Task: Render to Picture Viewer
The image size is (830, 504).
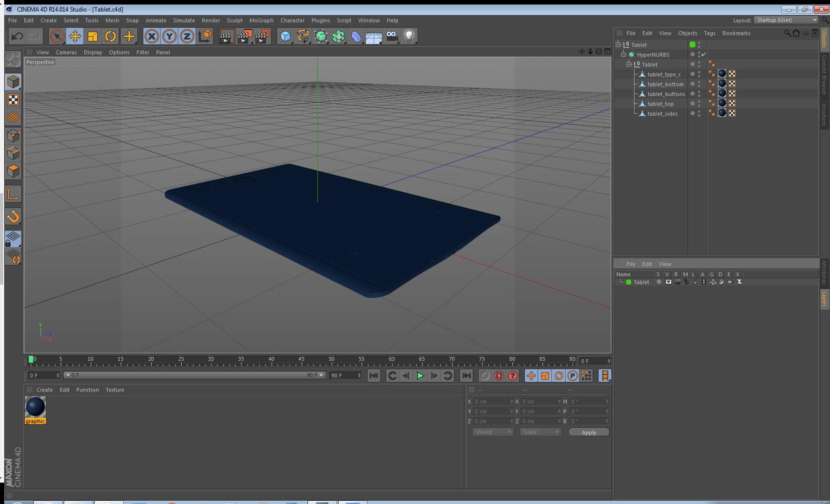Action: (245, 36)
